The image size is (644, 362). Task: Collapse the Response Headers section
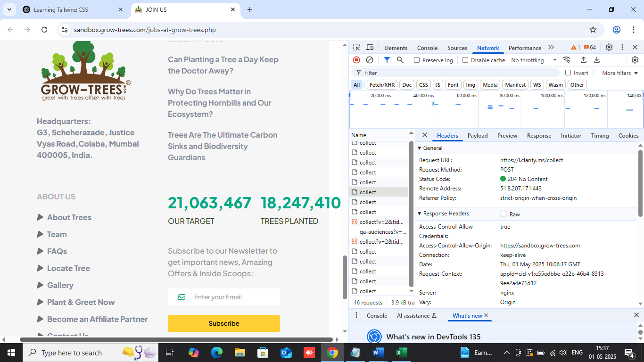click(x=442, y=214)
